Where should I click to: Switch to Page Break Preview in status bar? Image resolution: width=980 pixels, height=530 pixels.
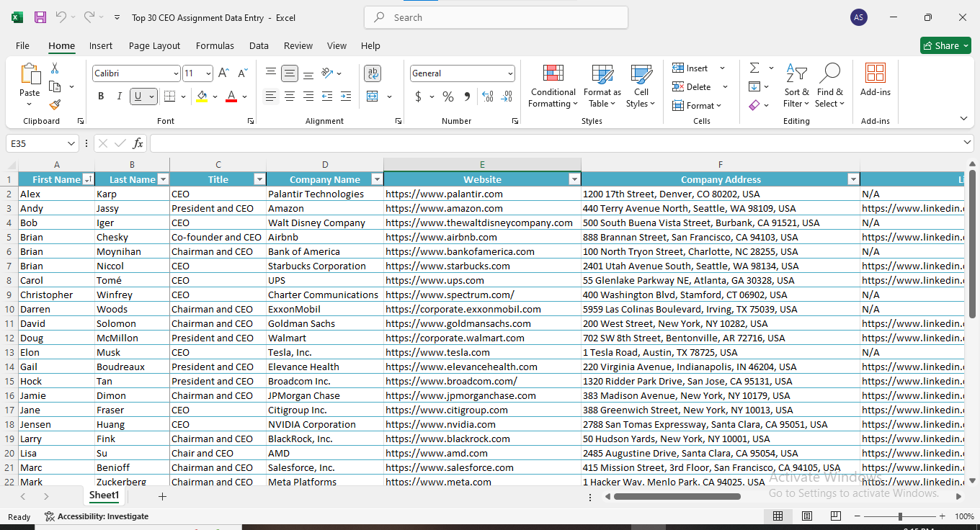pos(836,516)
